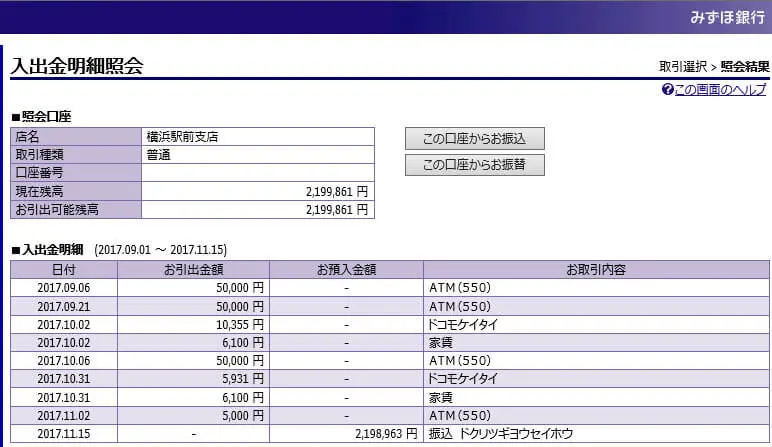Click the お引出可能残高 label cell
Image resolution: width=772 pixels, height=447 pixels.
pos(76,210)
